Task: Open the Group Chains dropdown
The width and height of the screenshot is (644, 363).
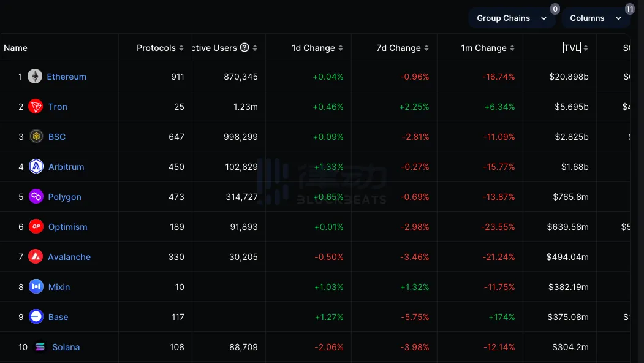Action: pyautogui.click(x=511, y=18)
